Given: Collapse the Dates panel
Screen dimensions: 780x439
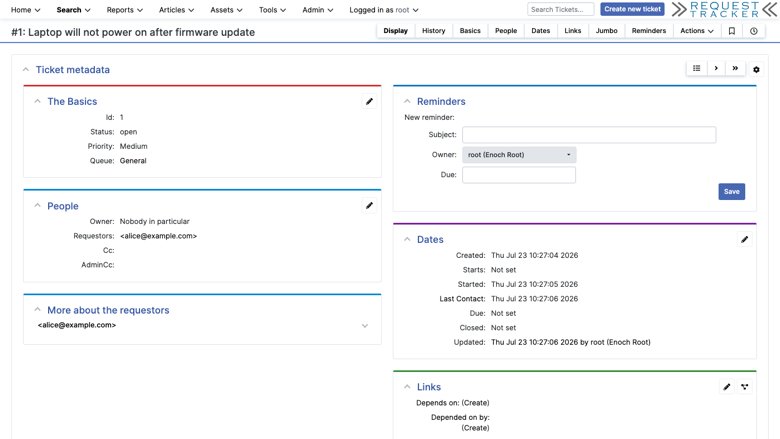Looking at the screenshot, I should [407, 240].
